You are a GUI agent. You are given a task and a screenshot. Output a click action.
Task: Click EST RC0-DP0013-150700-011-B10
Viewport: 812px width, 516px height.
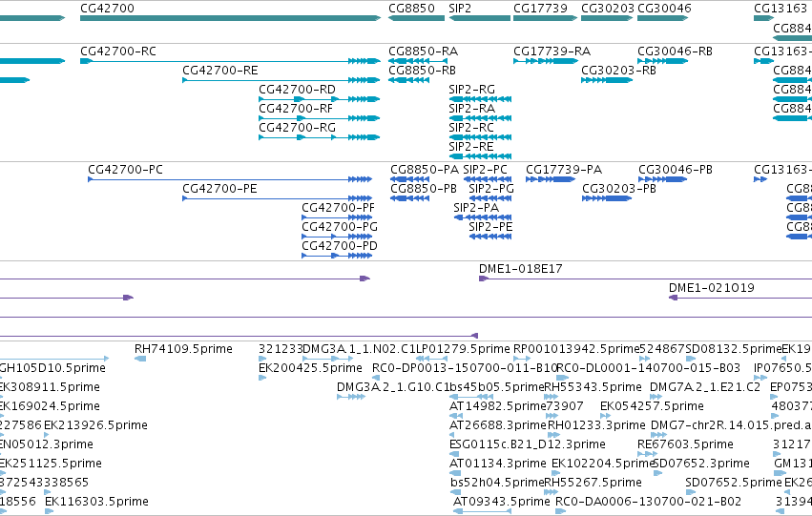click(376, 378)
